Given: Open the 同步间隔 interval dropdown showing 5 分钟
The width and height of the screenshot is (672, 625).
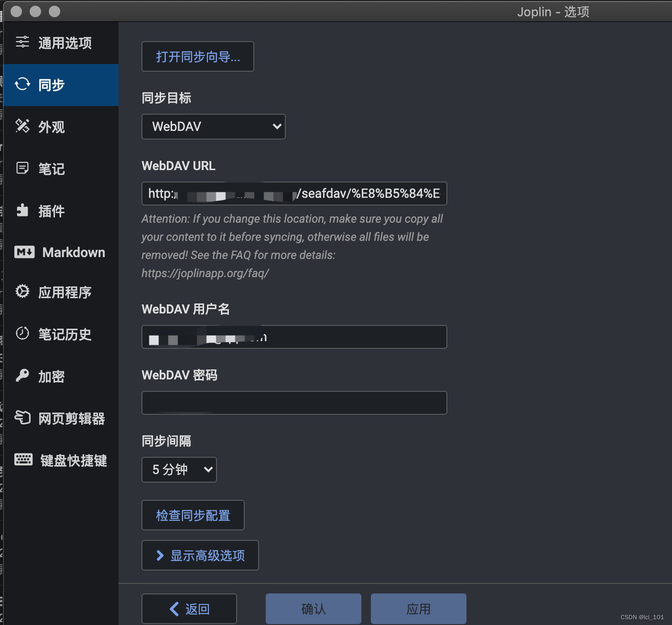Looking at the screenshot, I should [179, 470].
